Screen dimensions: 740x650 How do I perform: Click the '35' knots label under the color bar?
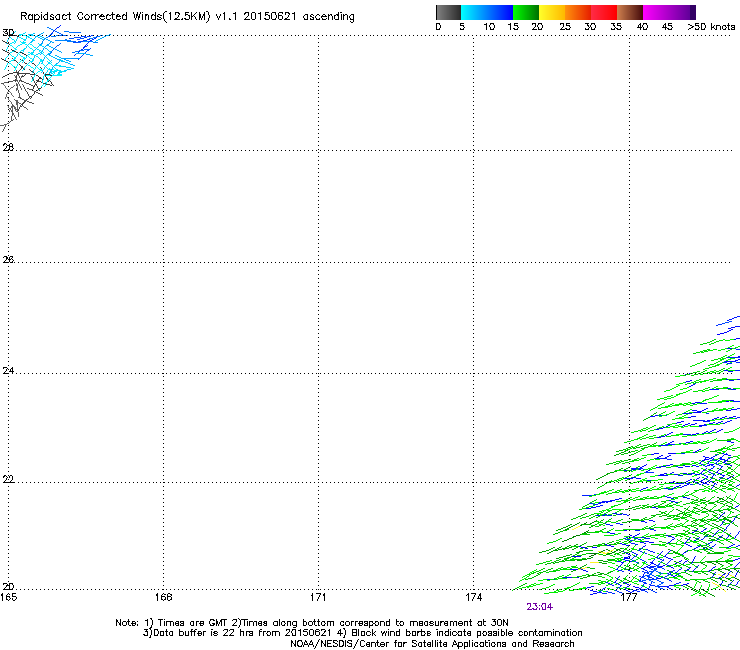click(x=616, y=27)
